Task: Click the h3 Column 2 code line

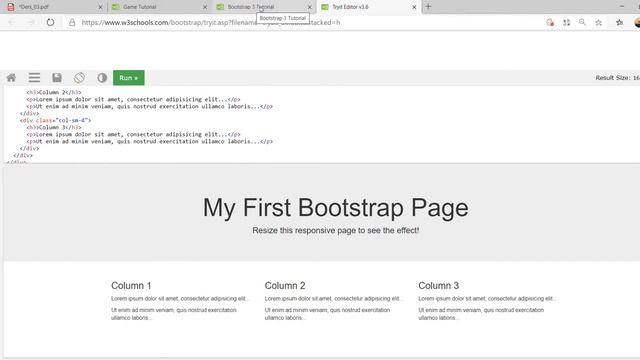Action: (x=54, y=92)
